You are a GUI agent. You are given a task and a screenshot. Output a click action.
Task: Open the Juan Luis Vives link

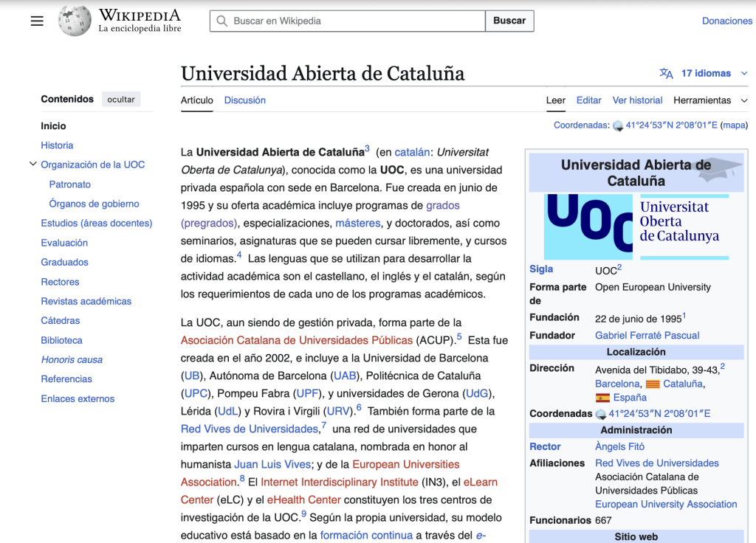[x=272, y=465]
